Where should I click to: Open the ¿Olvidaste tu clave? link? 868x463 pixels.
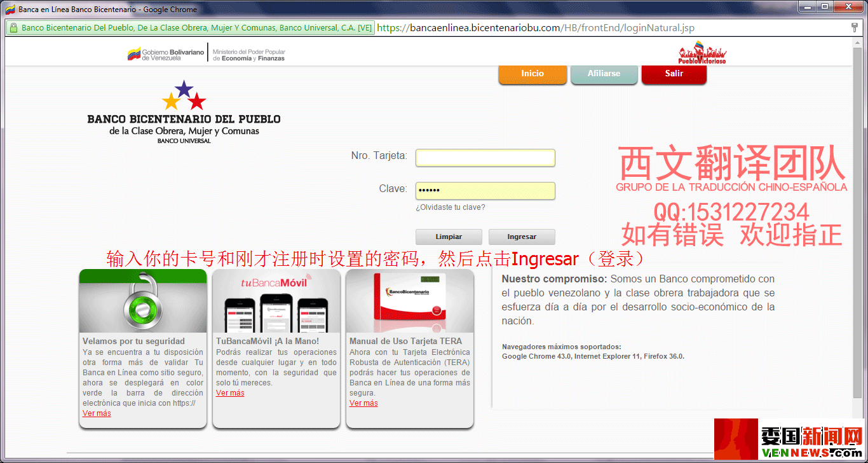click(x=451, y=207)
